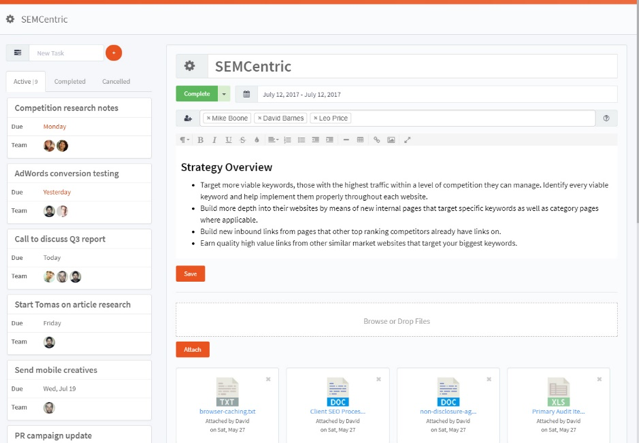Insert a horizontal rule
Viewport: 639px width, 443px height.
pyautogui.click(x=346, y=140)
